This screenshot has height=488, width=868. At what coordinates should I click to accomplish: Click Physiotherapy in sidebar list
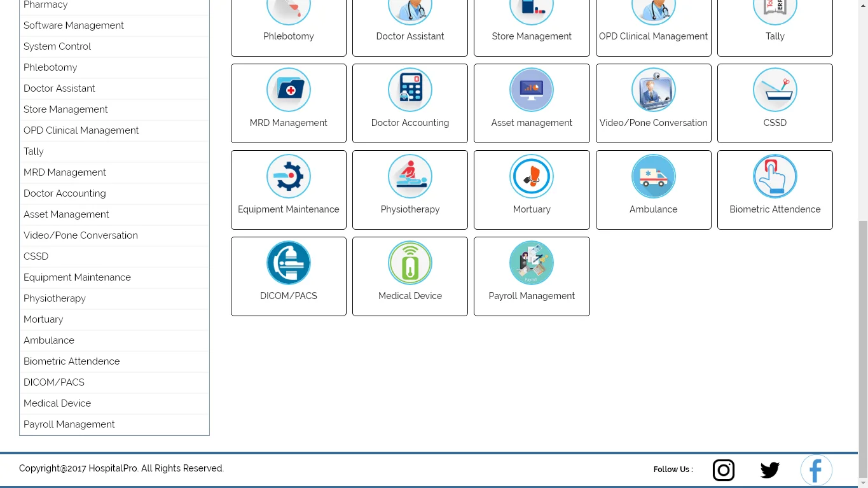click(x=114, y=298)
